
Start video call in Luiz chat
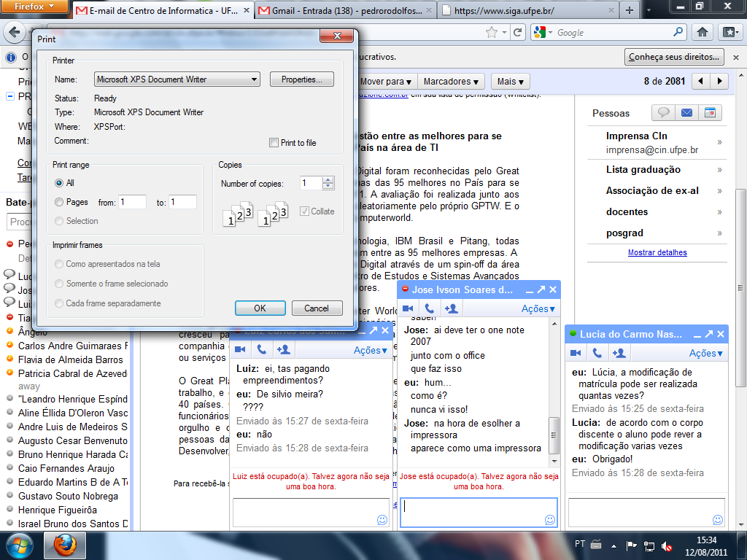[240, 349]
